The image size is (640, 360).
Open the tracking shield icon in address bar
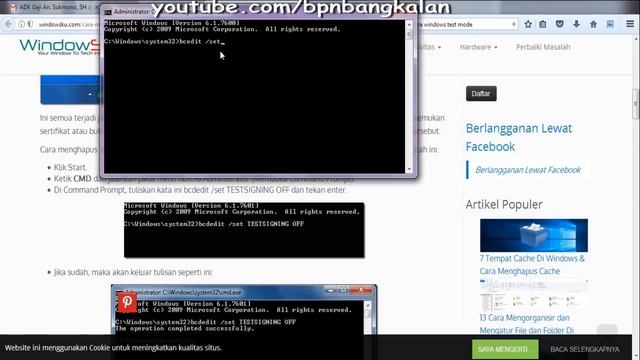(x=30, y=24)
